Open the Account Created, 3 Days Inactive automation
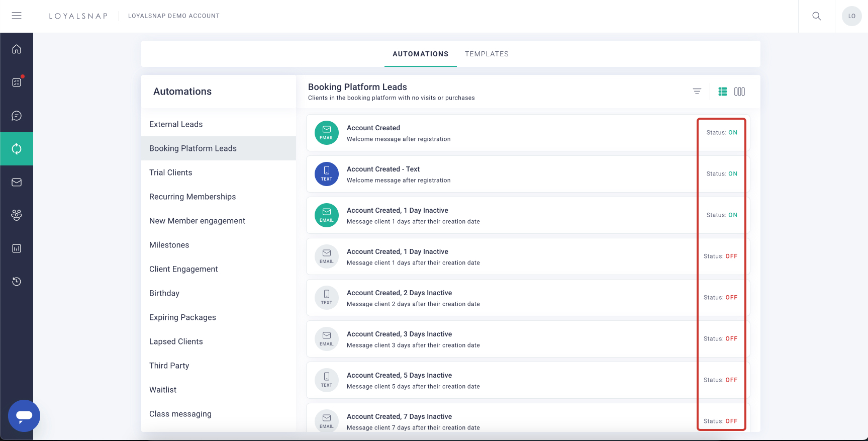This screenshot has width=868, height=441. (x=400, y=334)
